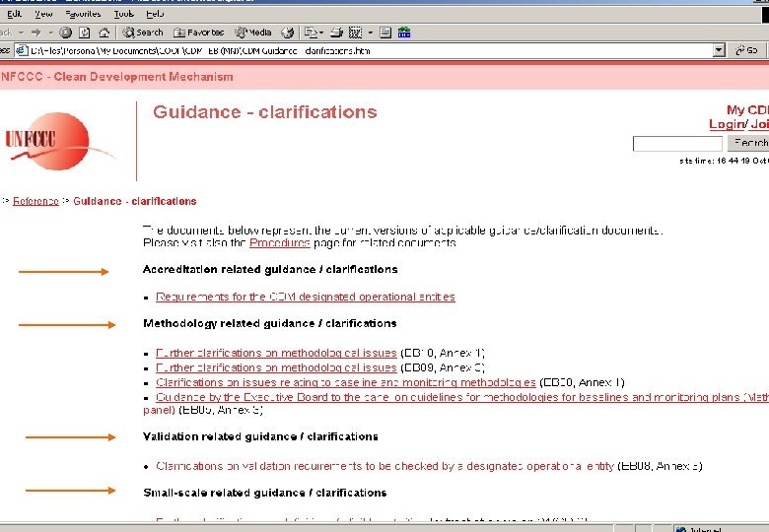Click the site search input field
The image size is (769, 532).
[677, 144]
